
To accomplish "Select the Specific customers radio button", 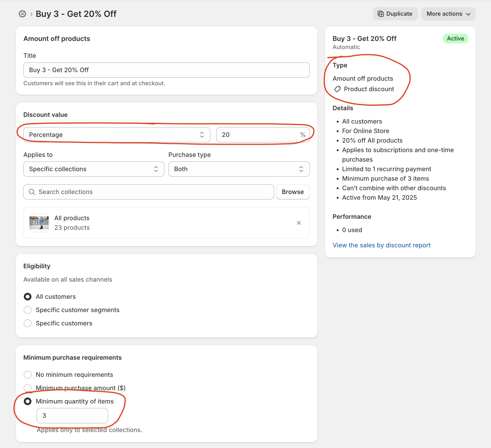I will click(28, 323).
